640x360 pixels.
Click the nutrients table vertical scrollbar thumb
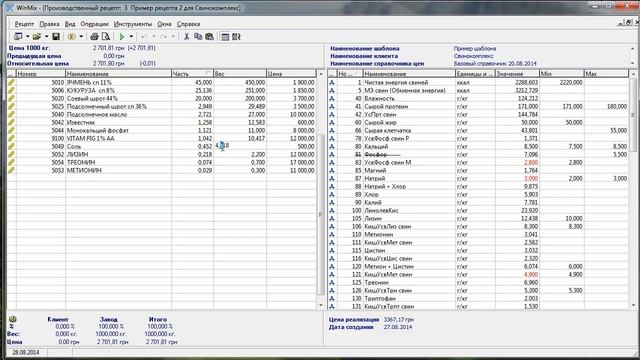pos(633,116)
